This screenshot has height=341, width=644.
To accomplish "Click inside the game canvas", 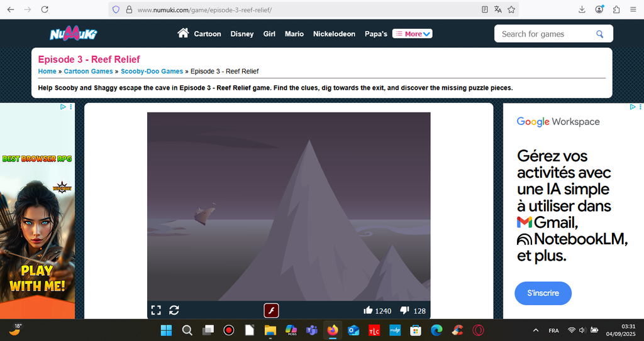I will pos(289,207).
